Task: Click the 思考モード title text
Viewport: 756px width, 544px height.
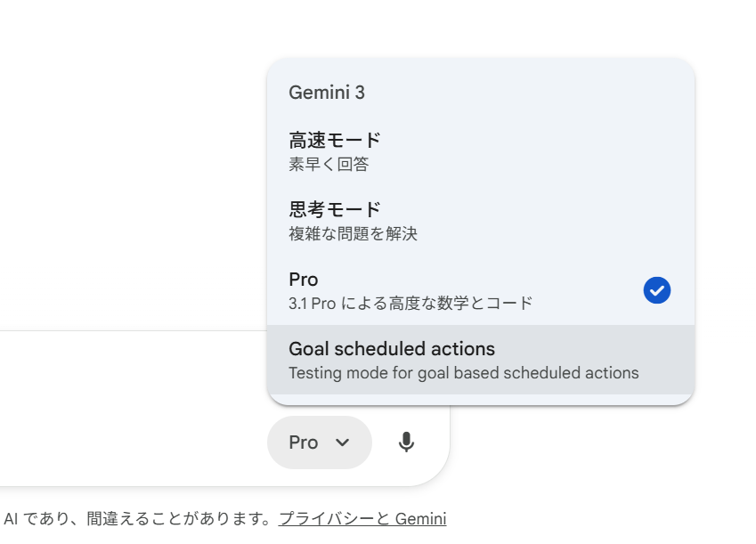Action: [335, 210]
